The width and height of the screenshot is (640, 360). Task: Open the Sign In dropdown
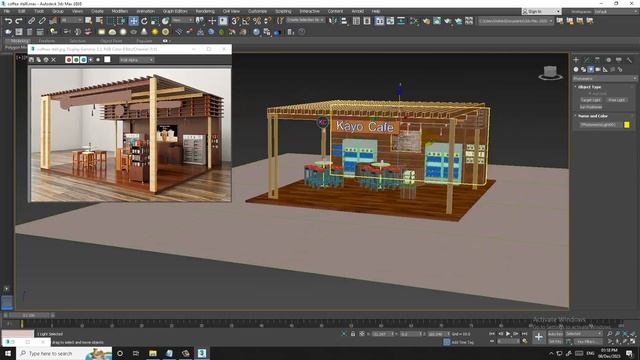pos(541,11)
